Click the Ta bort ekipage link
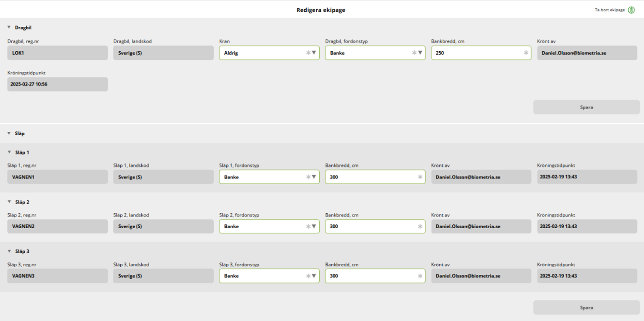 point(609,10)
